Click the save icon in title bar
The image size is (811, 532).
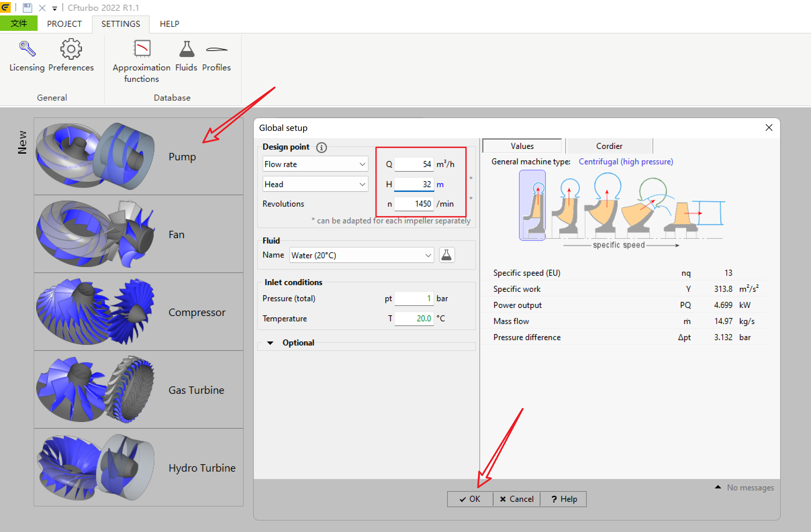coord(27,7)
